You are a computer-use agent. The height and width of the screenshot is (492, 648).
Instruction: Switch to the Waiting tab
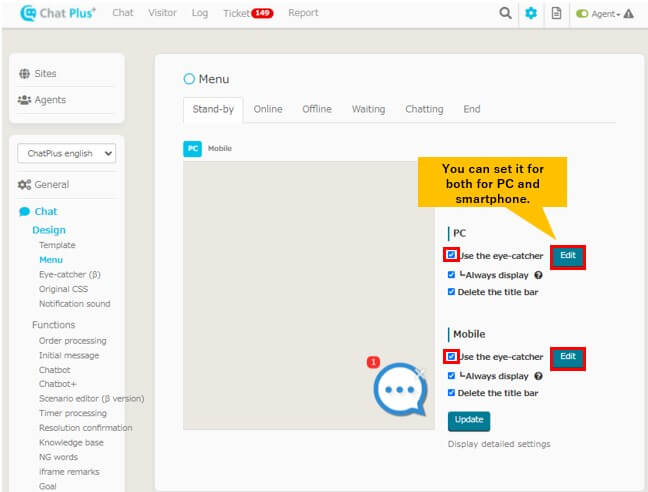(368, 109)
